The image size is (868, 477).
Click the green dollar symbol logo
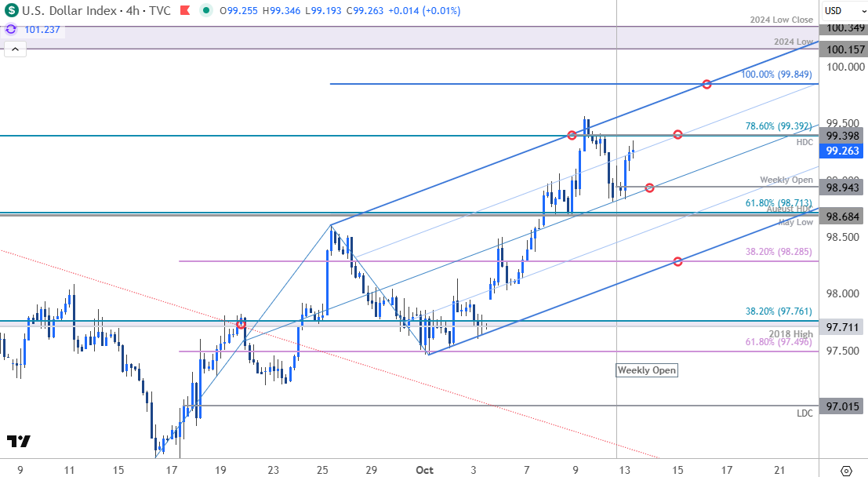(11, 10)
